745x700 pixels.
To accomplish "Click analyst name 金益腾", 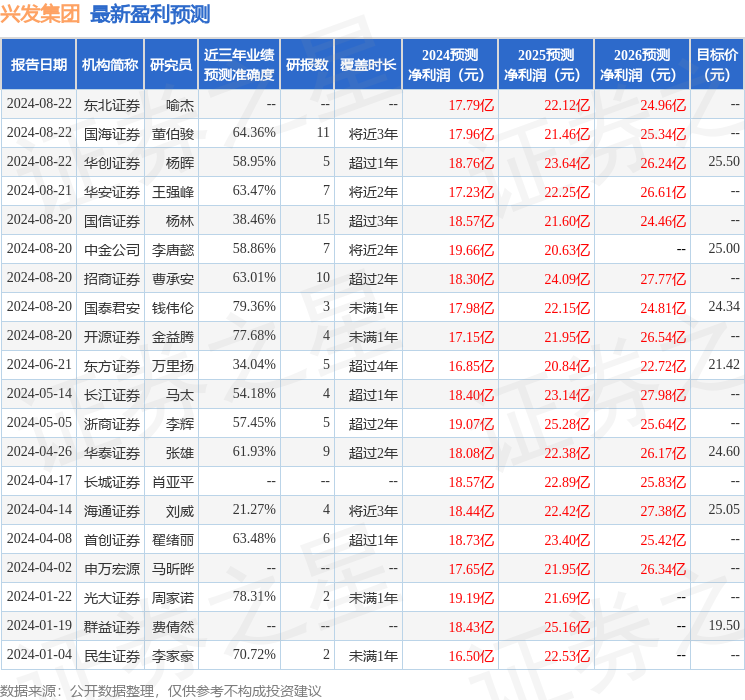I will coord(173,337).
